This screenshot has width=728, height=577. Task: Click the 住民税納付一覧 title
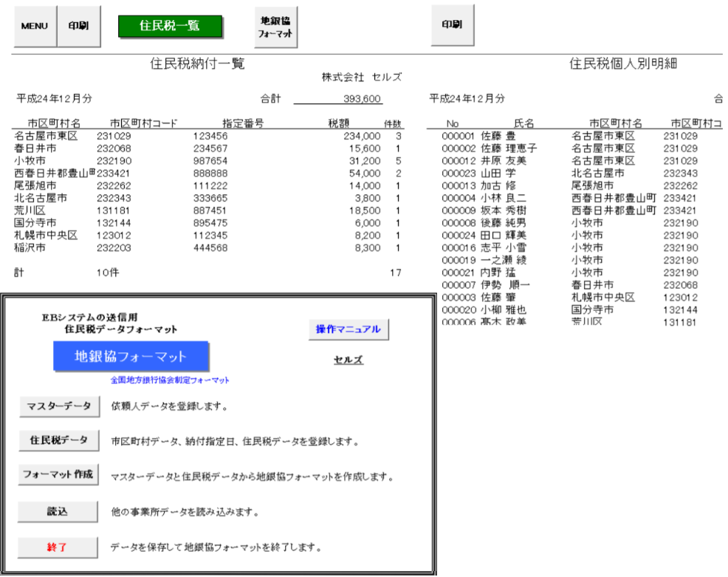(197, 64)
